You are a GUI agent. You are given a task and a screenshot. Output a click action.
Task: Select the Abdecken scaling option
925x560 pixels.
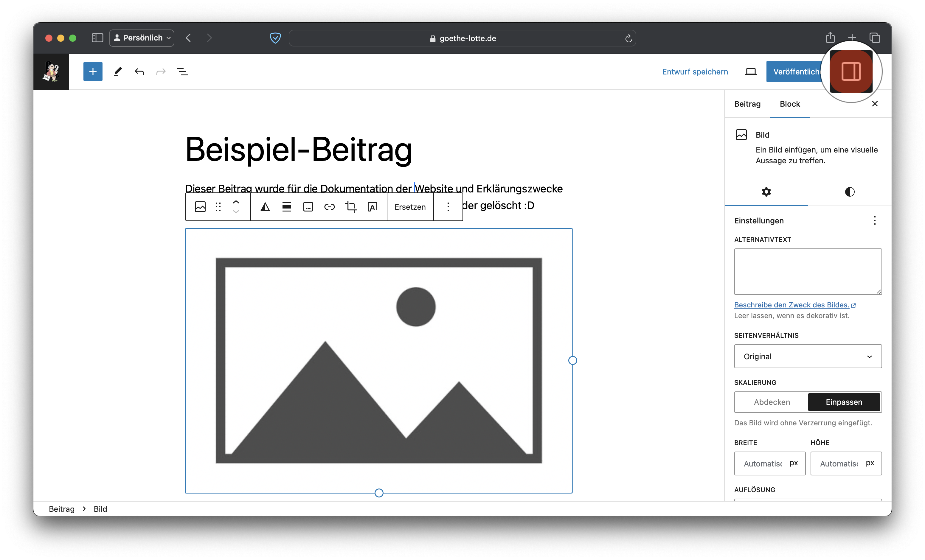pyautogui.click(x=772, y=402)
